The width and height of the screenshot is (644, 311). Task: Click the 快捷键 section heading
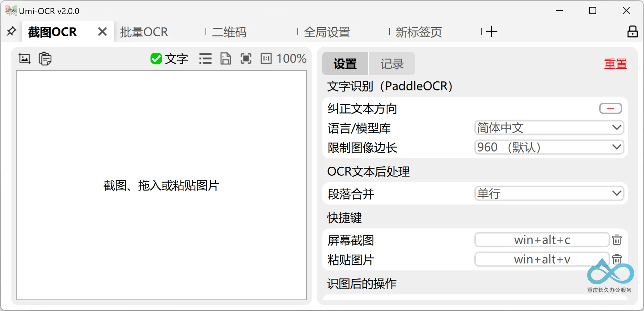coord(344,218)
